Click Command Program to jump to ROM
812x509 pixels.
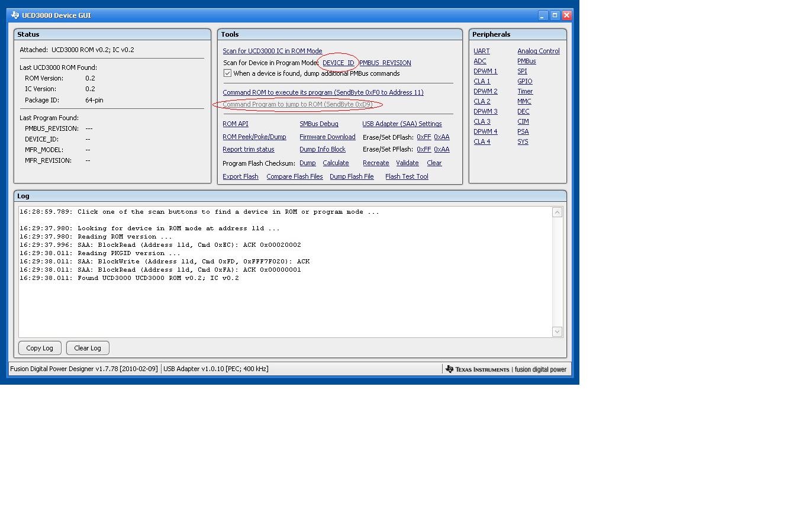click(x=298, y=104)
